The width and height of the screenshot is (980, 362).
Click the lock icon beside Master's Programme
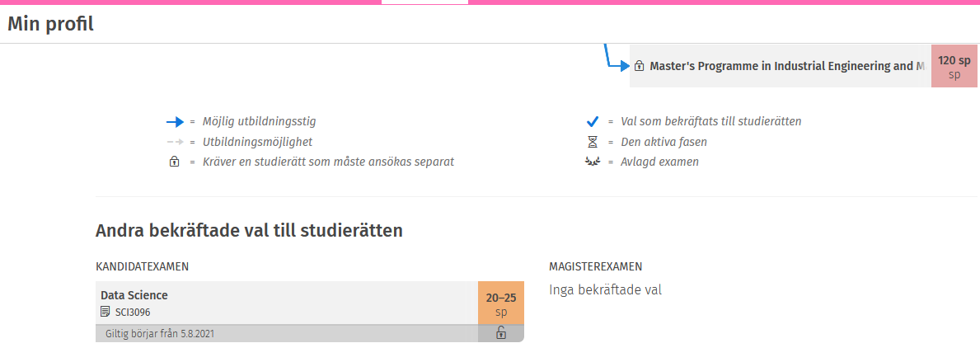click(x=639, y=66)
